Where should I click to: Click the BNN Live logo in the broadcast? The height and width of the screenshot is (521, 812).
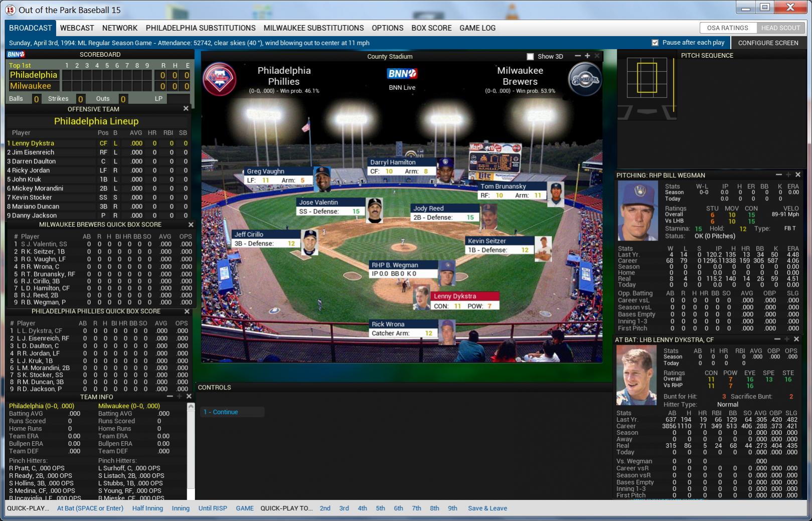(x=402, y=74)
